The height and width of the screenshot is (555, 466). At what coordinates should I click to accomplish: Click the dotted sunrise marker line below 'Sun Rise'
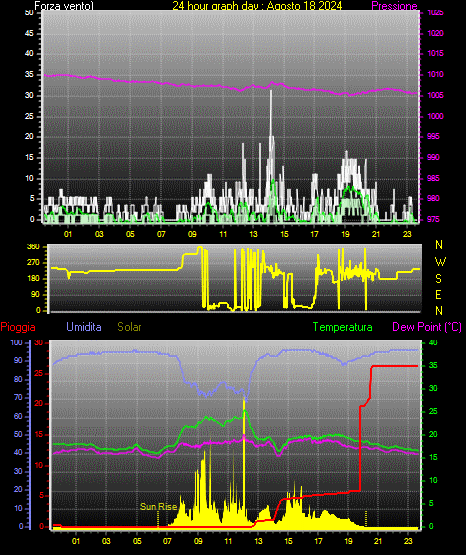click(x=158, y=519)
